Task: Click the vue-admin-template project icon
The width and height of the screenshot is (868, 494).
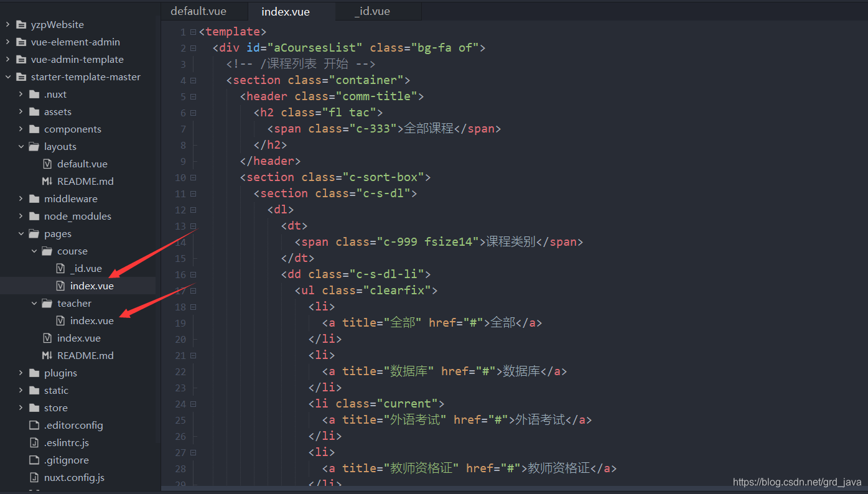Action: pos(21,60)
